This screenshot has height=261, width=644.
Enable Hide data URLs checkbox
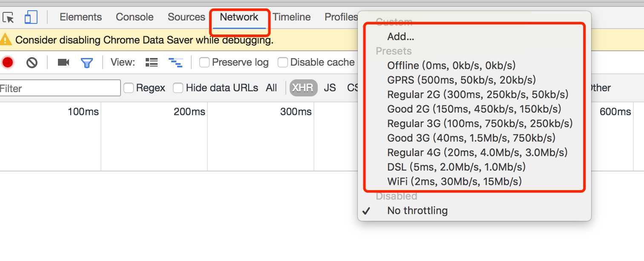coord(178,88)
